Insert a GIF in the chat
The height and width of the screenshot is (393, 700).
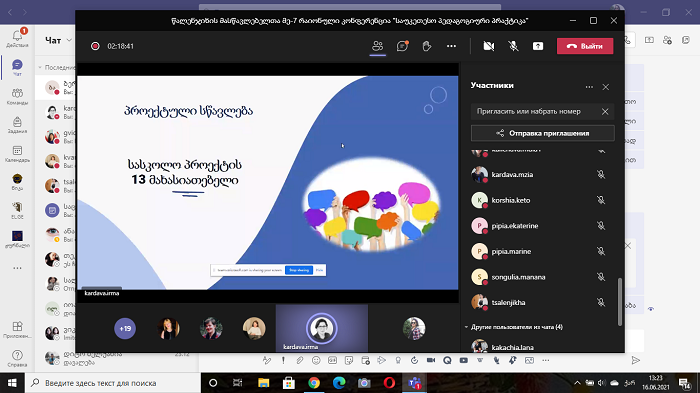(x=333, y=360)
